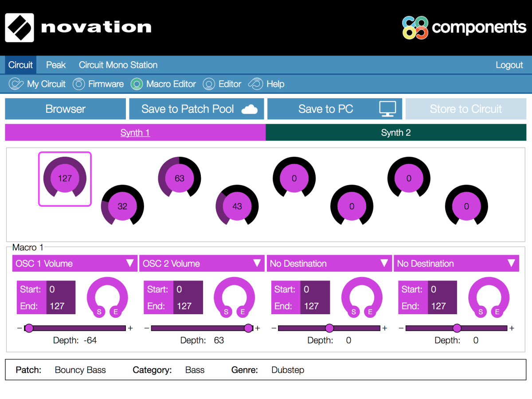Select the macro knob showing 63

[179, 178]
